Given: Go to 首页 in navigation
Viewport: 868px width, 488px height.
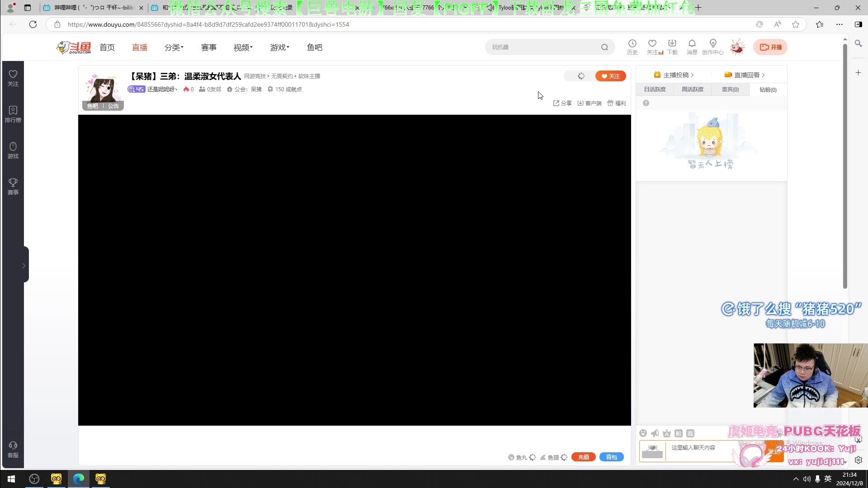Looking at the screenshot, I should (107, 47).
